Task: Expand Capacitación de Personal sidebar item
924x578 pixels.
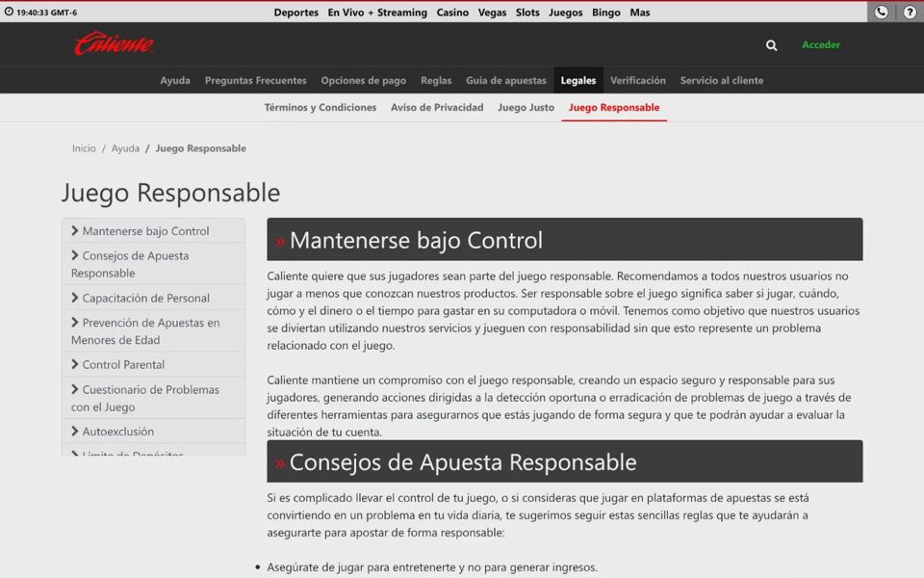Action: coord(153,298)
